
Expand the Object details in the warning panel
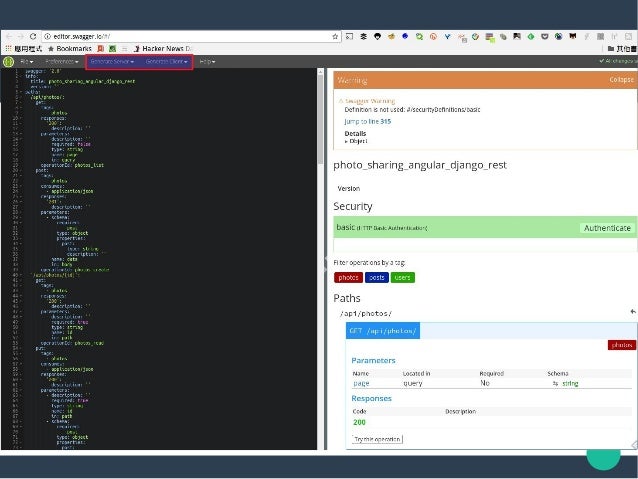tap(356, 141)
